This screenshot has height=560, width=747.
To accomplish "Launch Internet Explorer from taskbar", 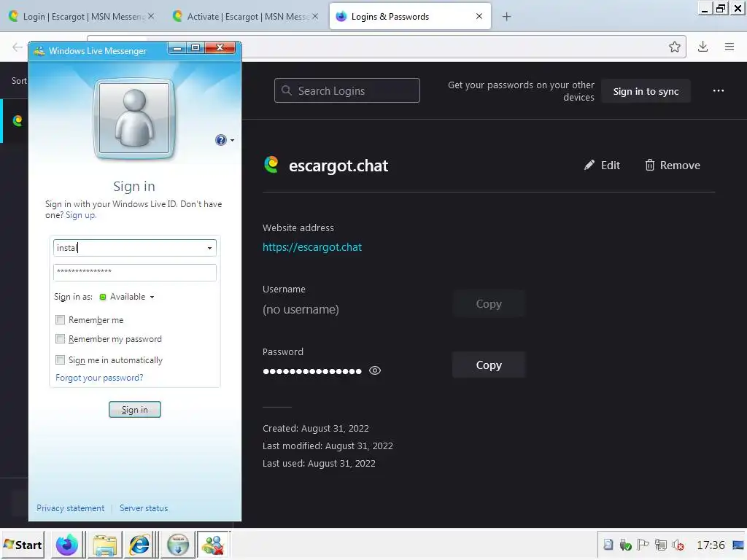I will (139, 545).
